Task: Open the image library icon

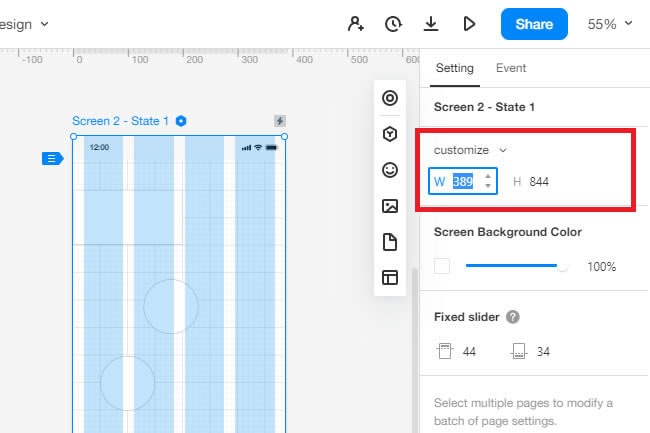Action: coord(390,206)
